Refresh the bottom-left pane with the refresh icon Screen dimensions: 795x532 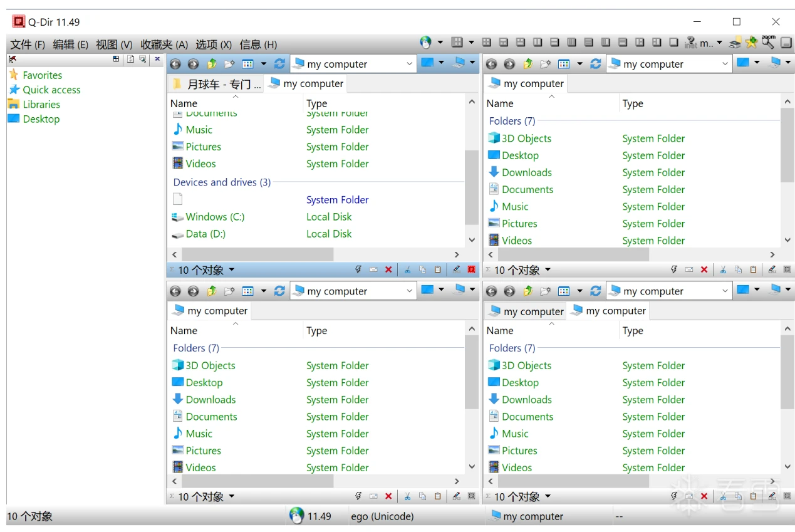click(279, 291)
